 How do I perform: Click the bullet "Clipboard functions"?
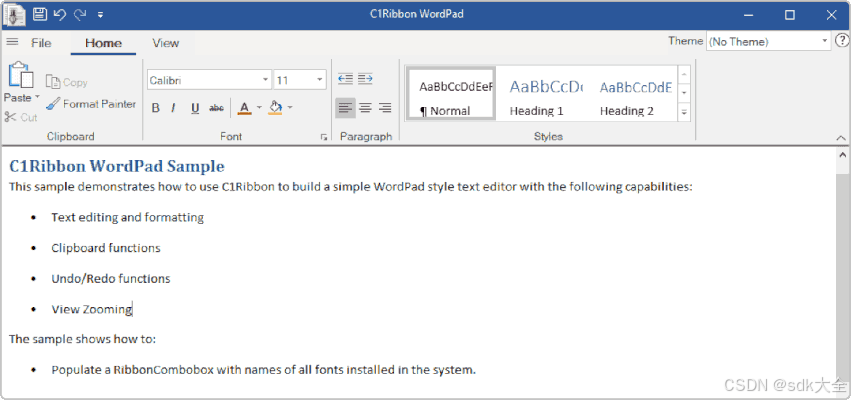106,248
